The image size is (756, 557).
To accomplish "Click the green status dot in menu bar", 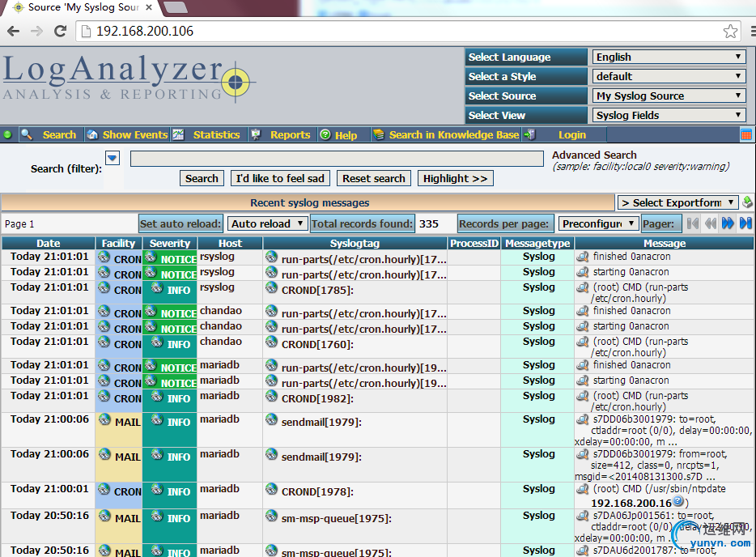I will [x=8, y=134].
